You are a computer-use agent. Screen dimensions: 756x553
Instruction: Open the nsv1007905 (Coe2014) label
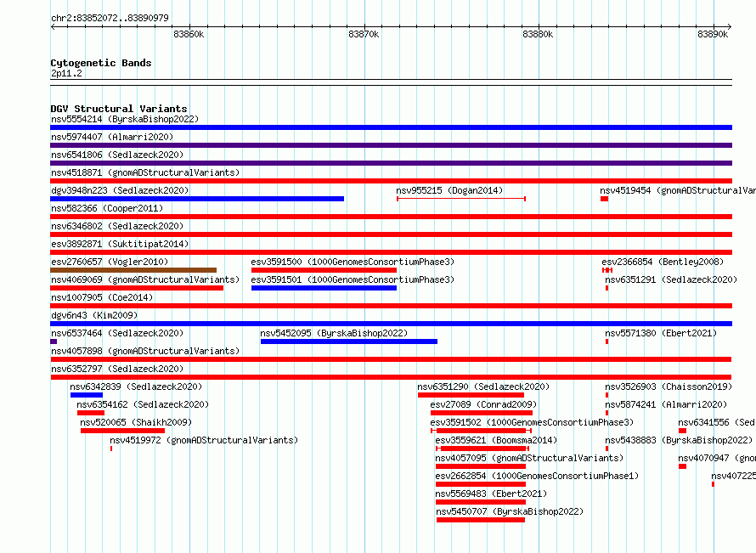(x=102, y=297)
